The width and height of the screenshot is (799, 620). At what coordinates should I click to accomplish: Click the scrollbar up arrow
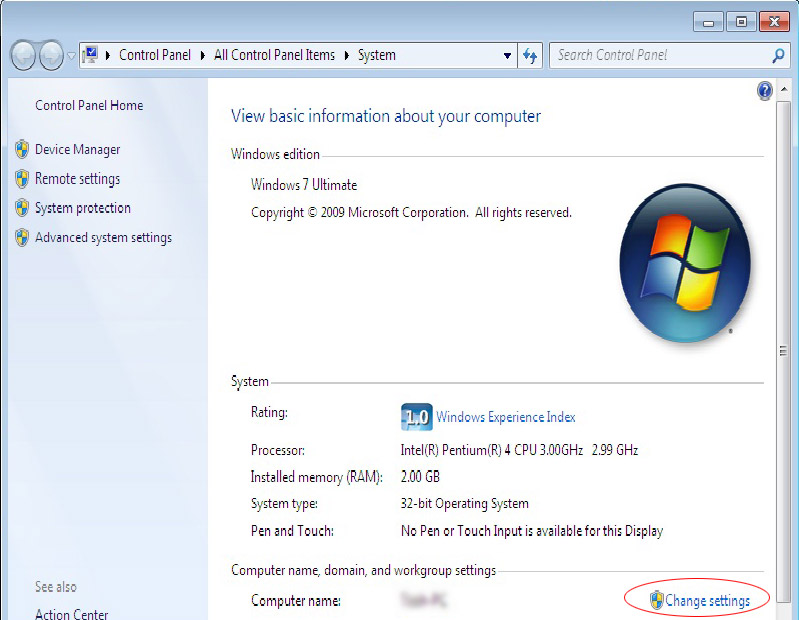(x=784, y=89)
